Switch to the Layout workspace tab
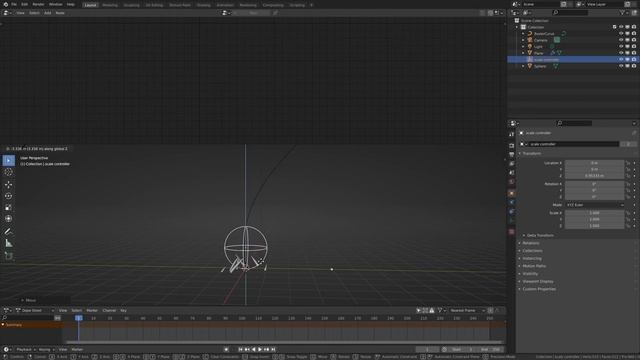This screenshot has height=360, width=640. point(91,5)
